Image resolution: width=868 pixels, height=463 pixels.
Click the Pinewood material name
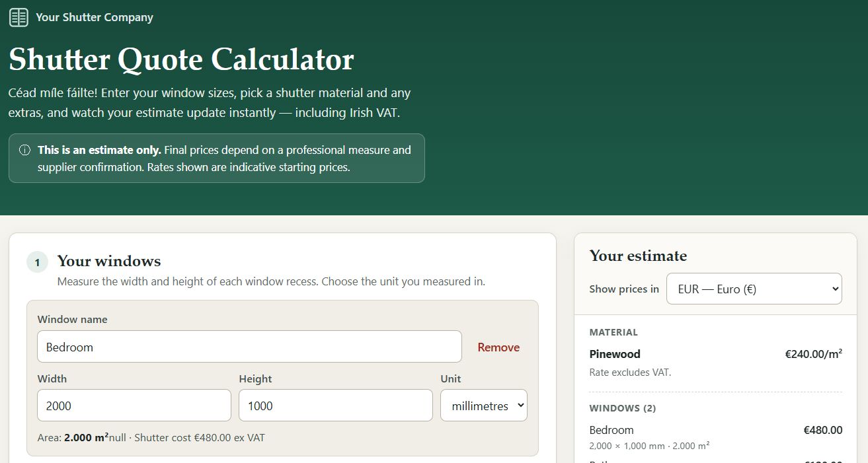coord(615,354)
